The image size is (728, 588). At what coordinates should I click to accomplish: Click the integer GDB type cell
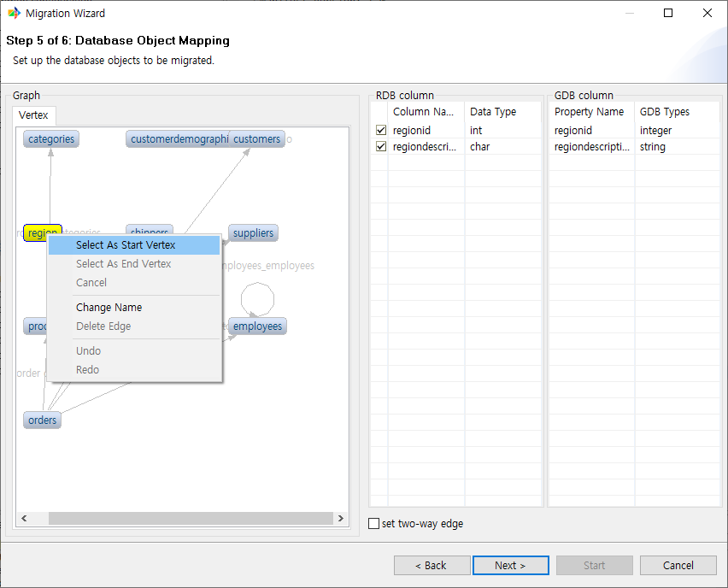(x=656, y=131)
